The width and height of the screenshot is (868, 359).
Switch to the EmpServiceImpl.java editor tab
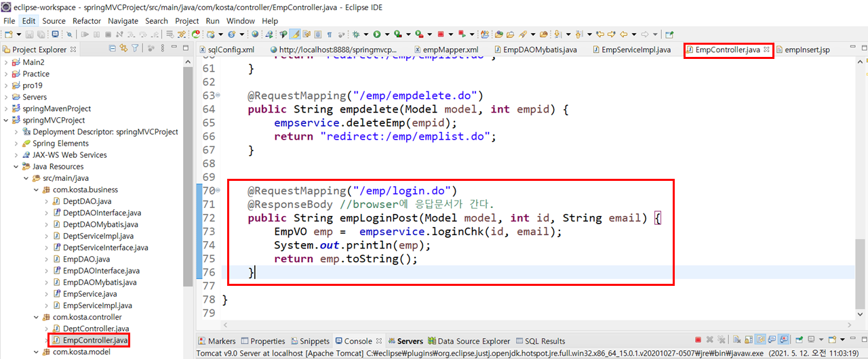point(631,49)
